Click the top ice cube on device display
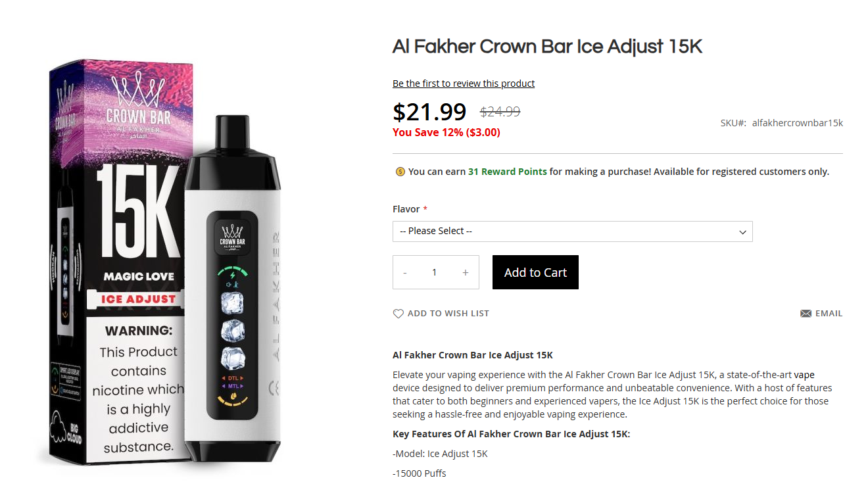 click(x=231, y=303)
